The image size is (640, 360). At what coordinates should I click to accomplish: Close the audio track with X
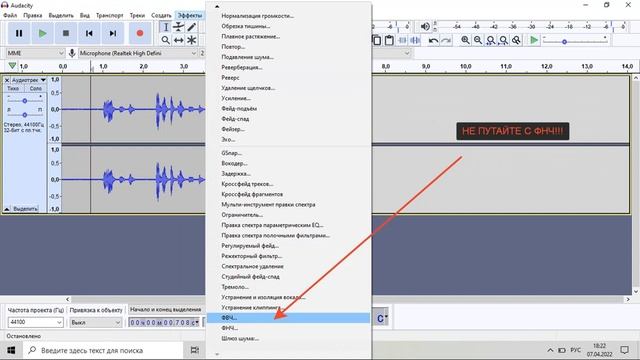tap(7, 80)
